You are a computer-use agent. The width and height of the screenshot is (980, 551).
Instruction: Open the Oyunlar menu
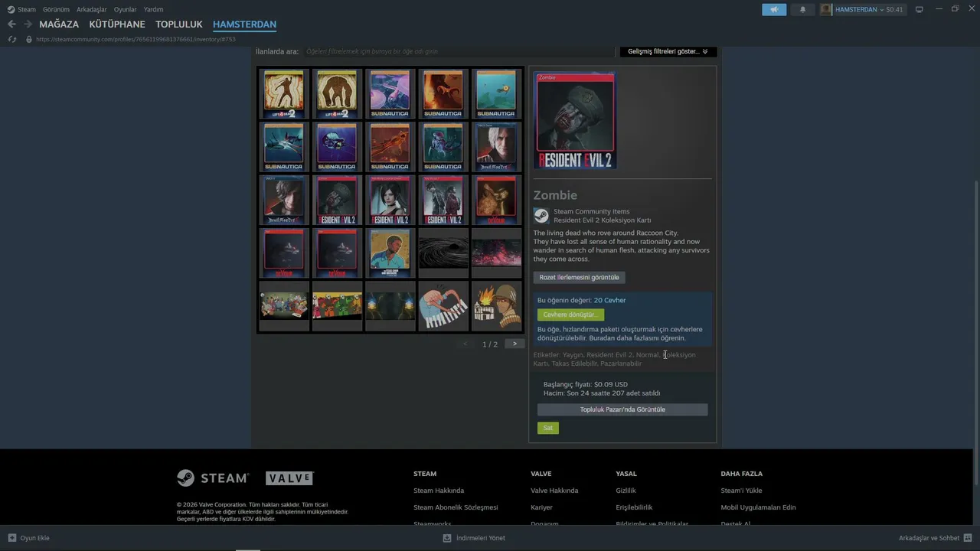[126, 9]
